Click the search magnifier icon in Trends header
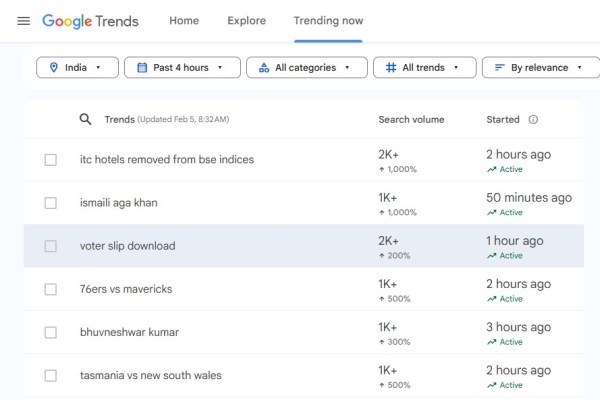600x400 pixels. pos(85,119)
